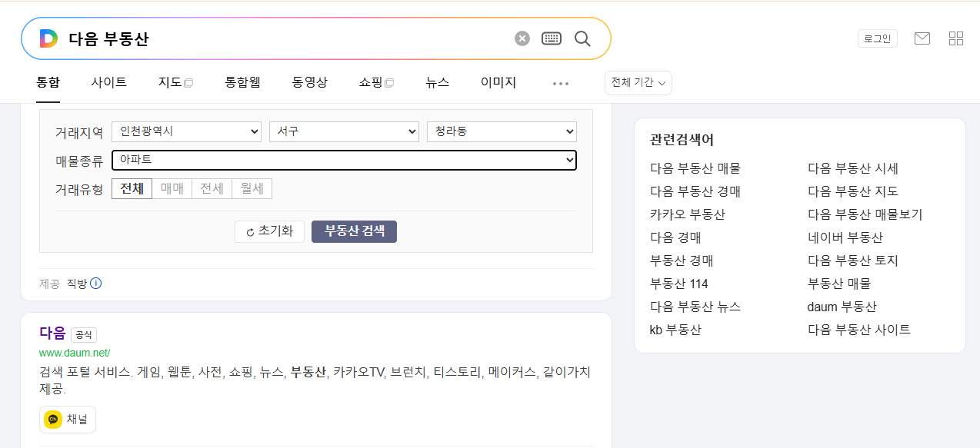Viewport: 980px width, 448px height.
Task: Open the virtual keyboard icon
Action: click(x=552, y=38)
